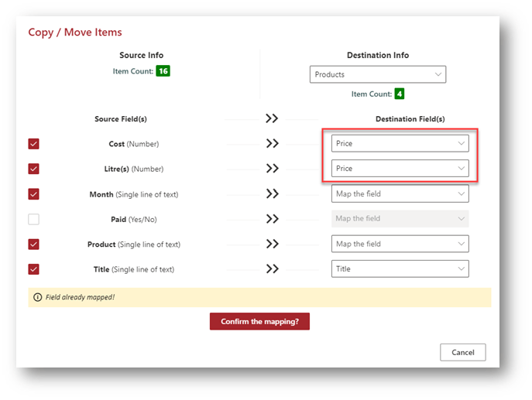Uncheck the Product field checkbox
The width and height of the screenshot is (532, 400).
(x=33, y=244)
